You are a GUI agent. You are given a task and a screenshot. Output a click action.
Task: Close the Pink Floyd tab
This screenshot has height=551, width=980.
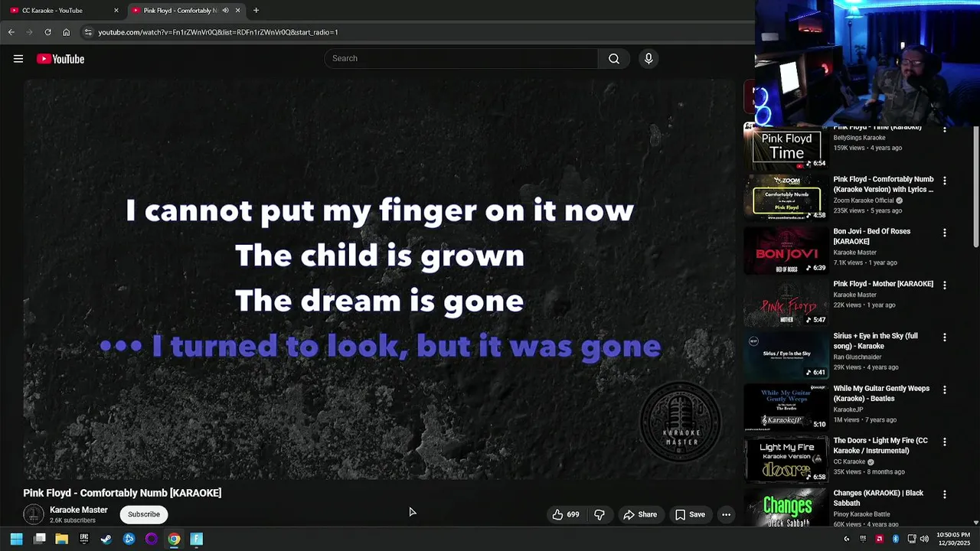click(237, 11)
